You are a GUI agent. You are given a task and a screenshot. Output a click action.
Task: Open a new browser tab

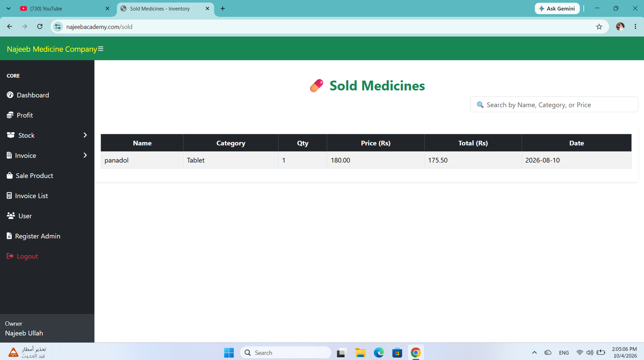point(223,8)
